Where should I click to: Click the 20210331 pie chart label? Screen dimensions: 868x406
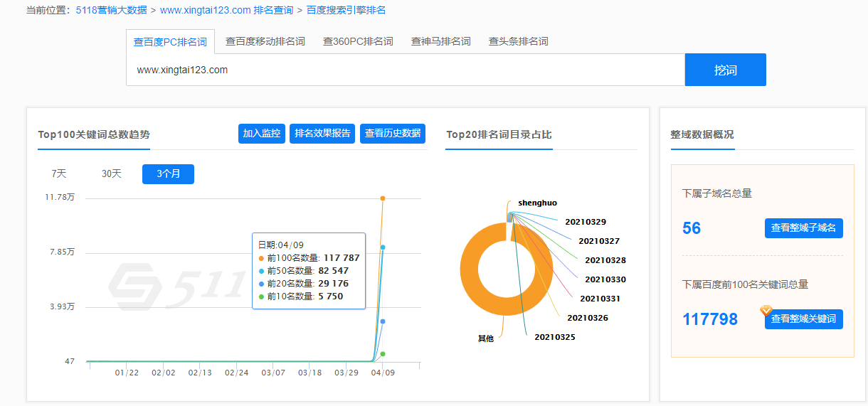click(600, 299)
